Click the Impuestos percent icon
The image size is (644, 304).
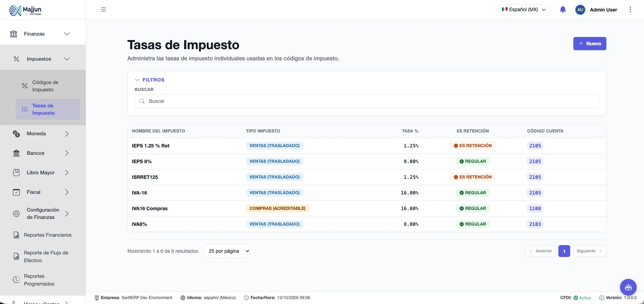pyautogui.click(x=16, y=59)
